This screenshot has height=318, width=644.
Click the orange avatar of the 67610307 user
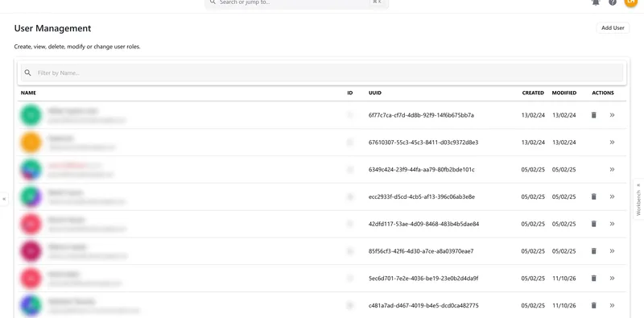pyautogui.click(x=31, y=142)
